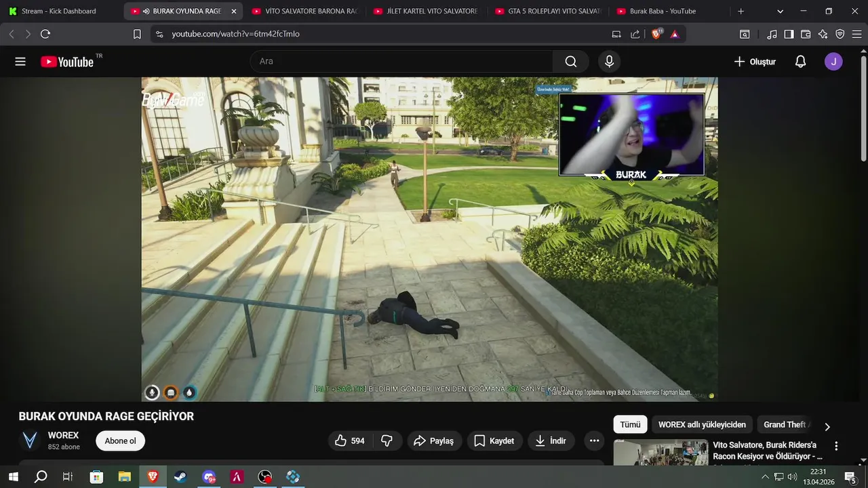Image resolution: width=868 pixels, height=488 pixels.
Task: Switch to JİLET KARTEL VITO SALVATORE tab
Action: [x=427, y=12]
